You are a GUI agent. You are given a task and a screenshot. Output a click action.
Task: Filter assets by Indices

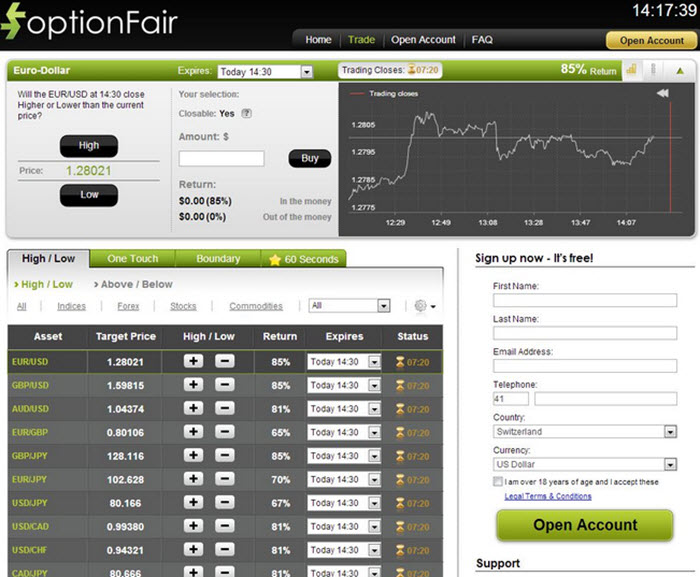(71, 306)
